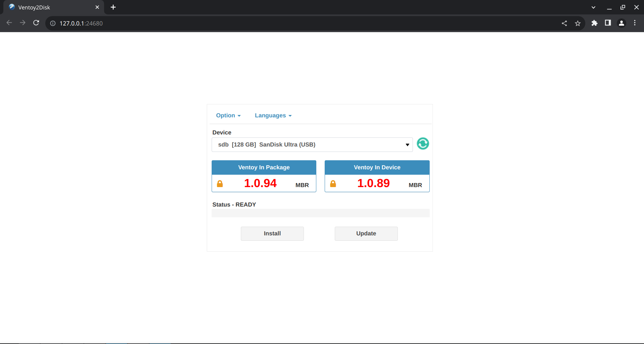Click the status progress bar
Screen dimensions: 644x344
tap(320, 213)
